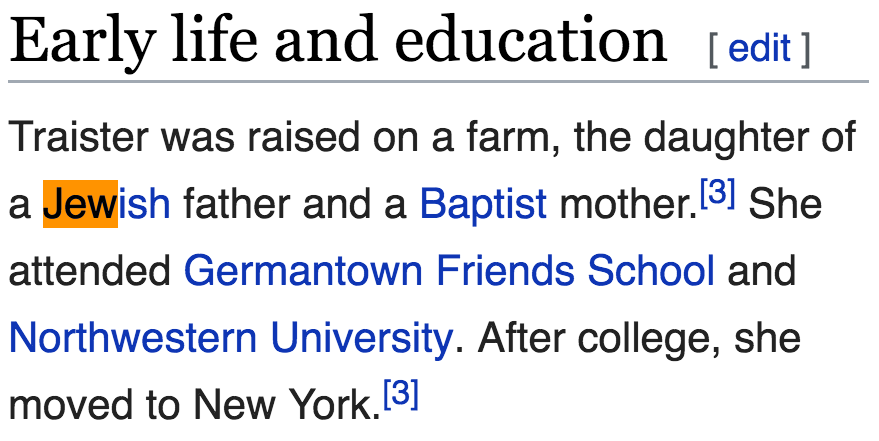The height and width of the screenshot is (441, 879).
Task: Click the edit link beside the section heading
Action: 760,48
